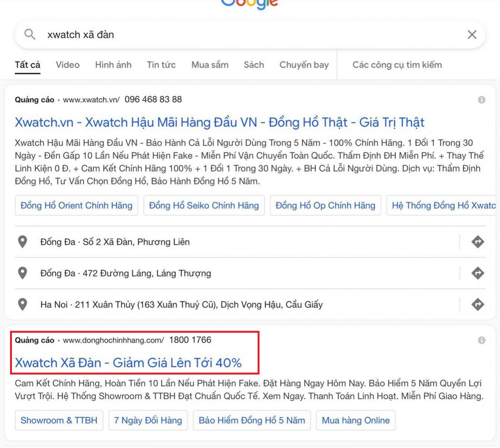Clear the search query with X
The width and height of the screenshot is (500, 448).
[472, 35]
